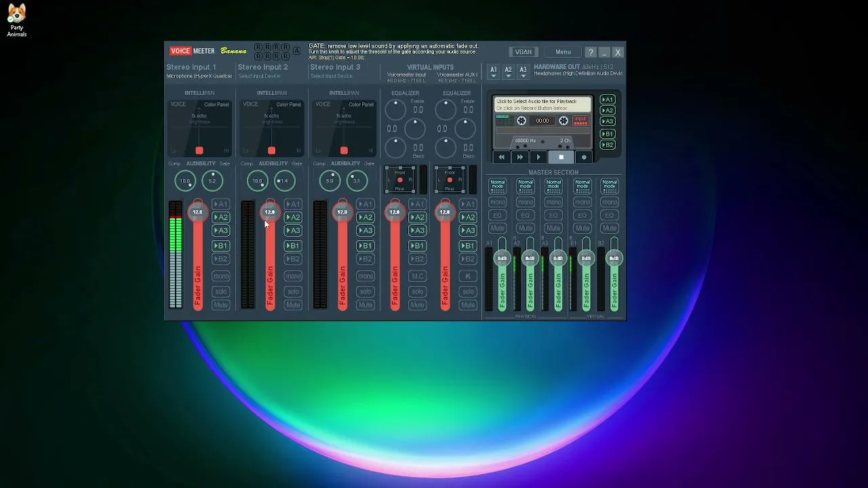Image resolution: width=868 pixels, height=488 pixels.
Task: Click the Stereo Input 3 Intellipan red handle
Action: [344, 150]
